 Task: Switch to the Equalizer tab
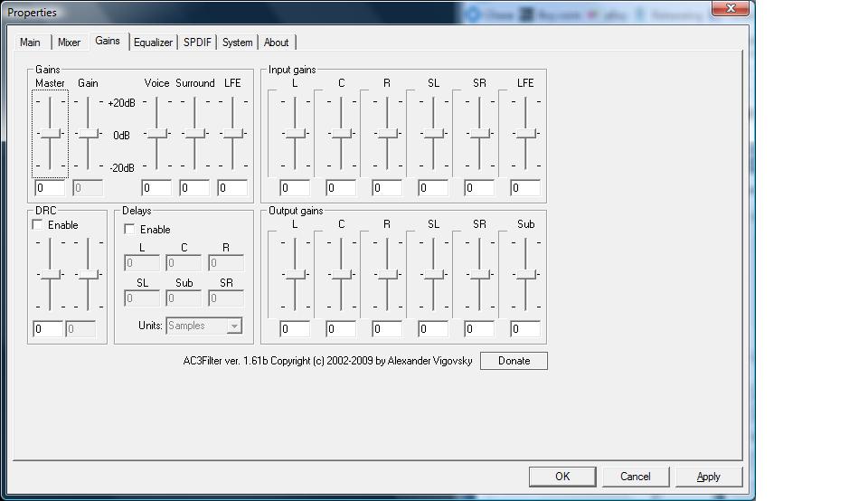point(153,43)
